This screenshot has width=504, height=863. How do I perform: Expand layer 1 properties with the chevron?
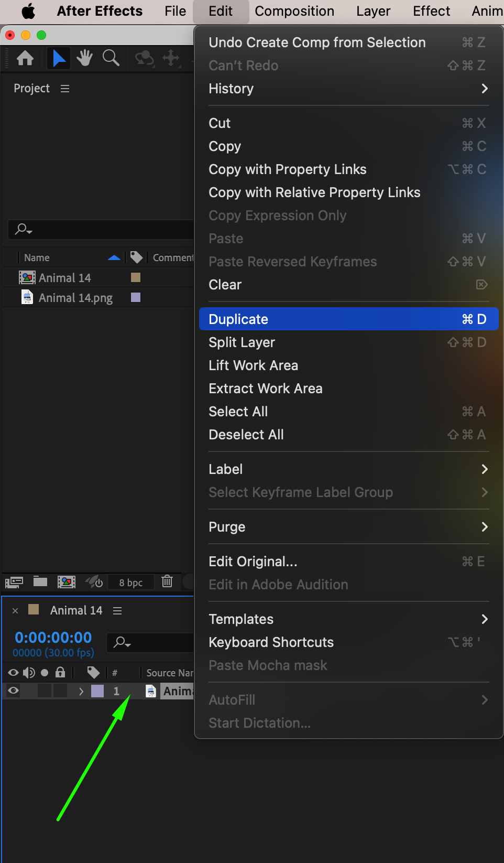[x=81, y=692]
